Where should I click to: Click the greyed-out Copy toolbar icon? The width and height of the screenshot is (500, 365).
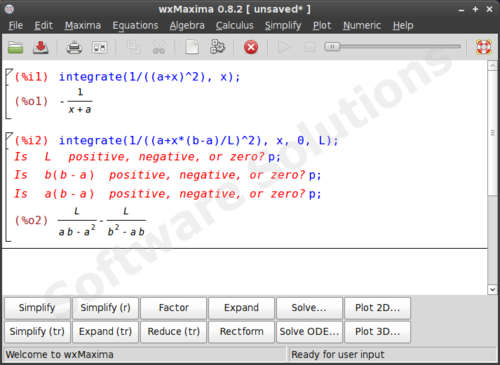coord(134,47)
